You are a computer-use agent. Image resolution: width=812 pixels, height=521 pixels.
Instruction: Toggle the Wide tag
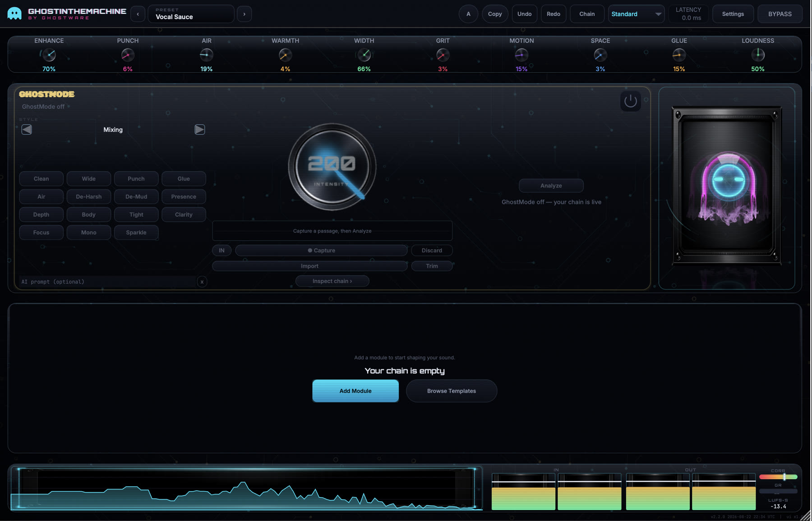tap(89, 179)
